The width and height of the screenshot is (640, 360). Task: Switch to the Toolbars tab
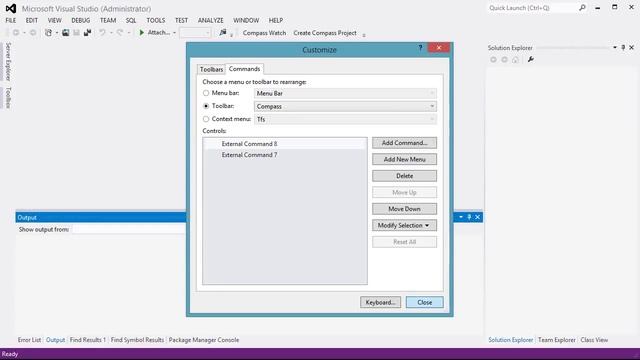pyautogui.click(x=211, y=69)
